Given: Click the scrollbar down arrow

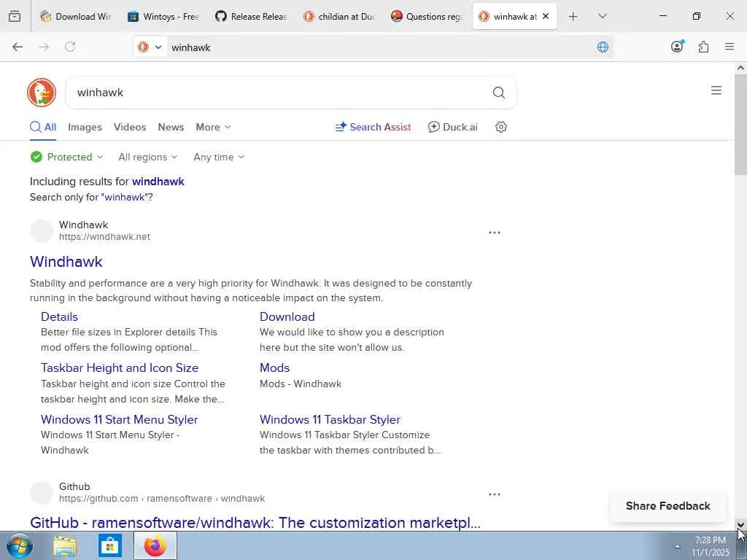Looking at the screenshot, I should pos(741,524).
